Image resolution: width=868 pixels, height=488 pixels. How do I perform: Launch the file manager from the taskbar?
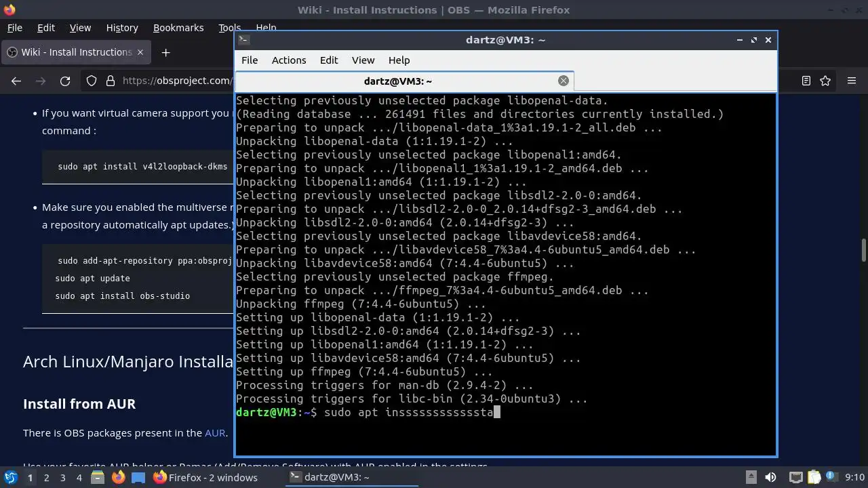[x=98, y=477]
